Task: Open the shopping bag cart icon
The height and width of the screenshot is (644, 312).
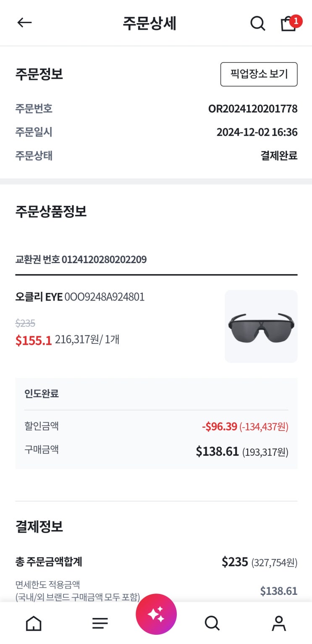Action: (288, 24)
